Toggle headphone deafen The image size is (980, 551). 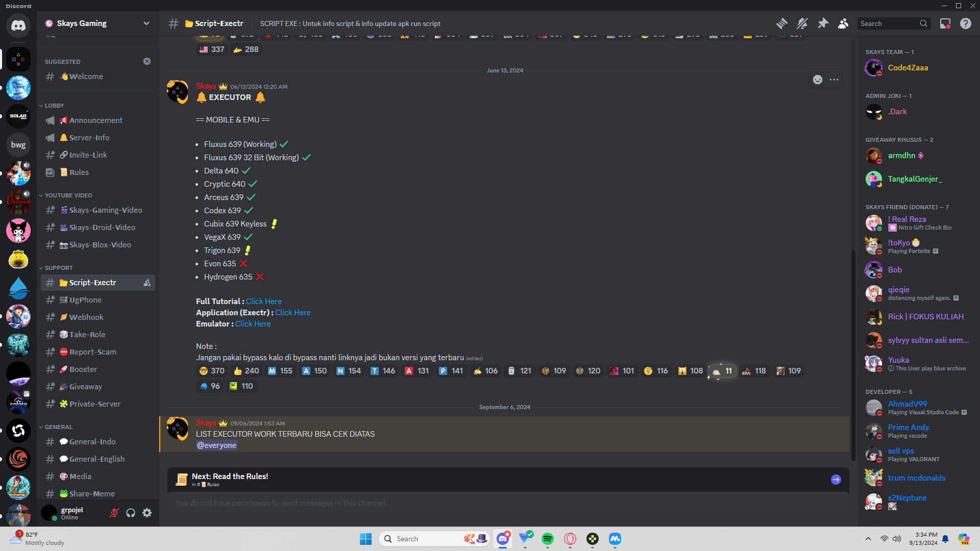[x=131, y=513]
